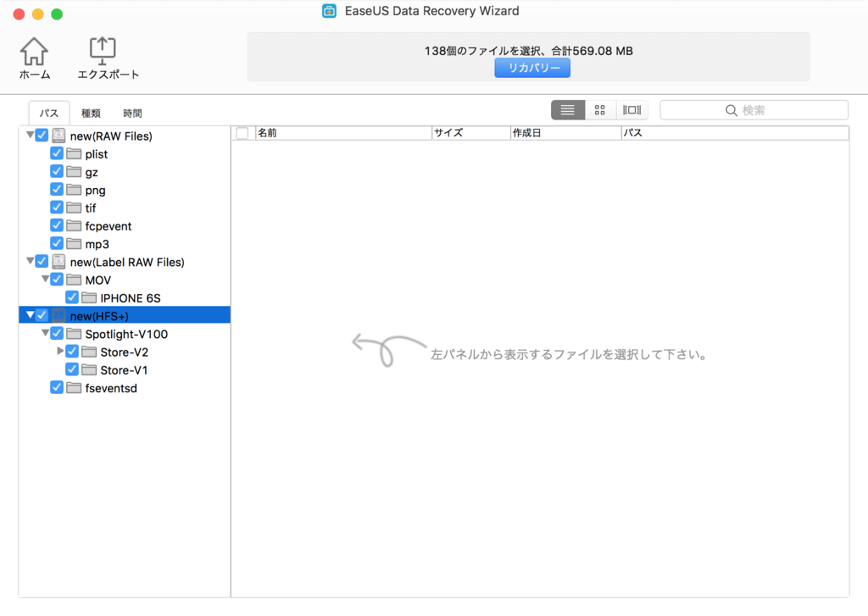868x616 pixels.
Task: Select the Store-V1 row label
Action: click(124, 370)
